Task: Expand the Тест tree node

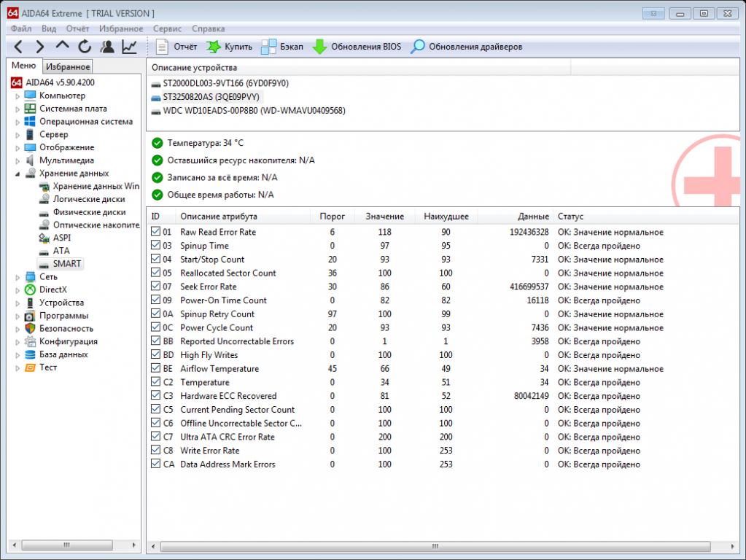Action: tap(18, 367)
